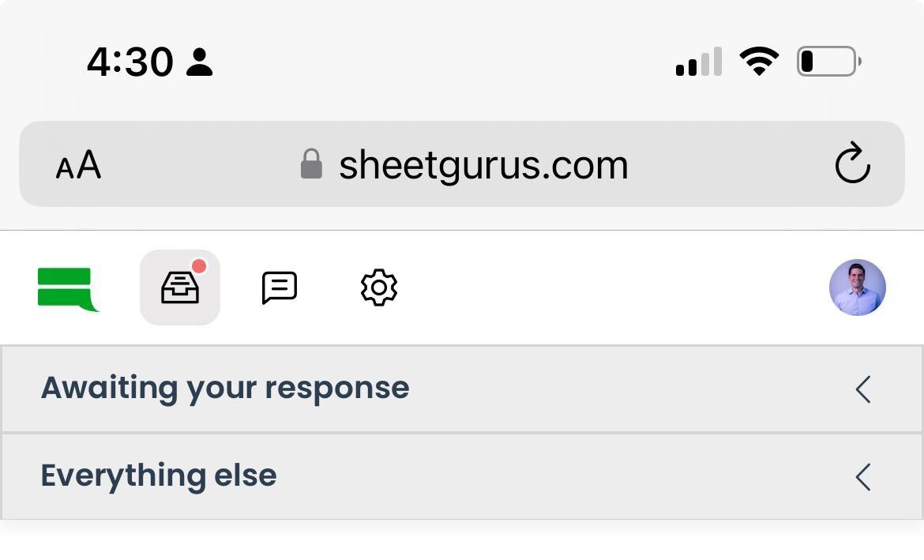
Task: Open the user profile avatar
Action: coord(858,288)
